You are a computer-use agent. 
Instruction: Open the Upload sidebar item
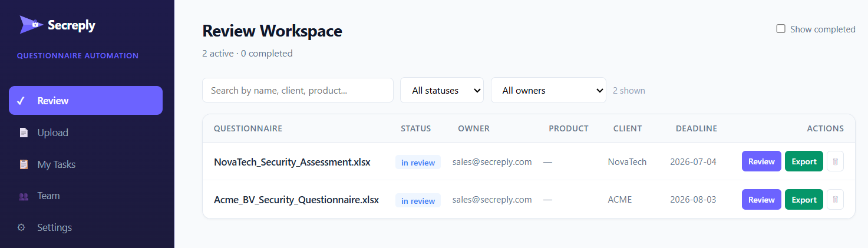click(x=85, y=133)
